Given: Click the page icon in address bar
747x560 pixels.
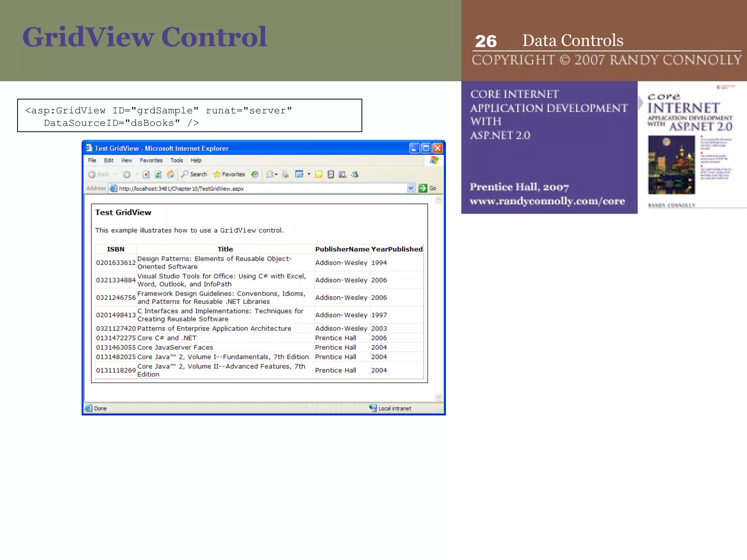Looking at the screenshot, I should [113, 188].
